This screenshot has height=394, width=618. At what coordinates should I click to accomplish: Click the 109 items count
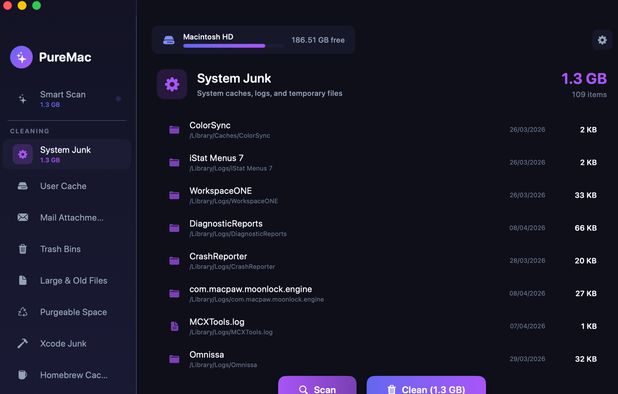589,95
